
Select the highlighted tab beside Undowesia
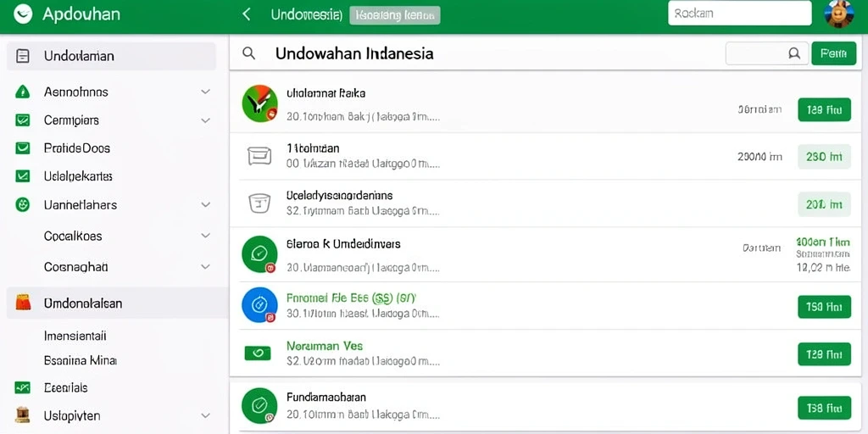click(395, 15)
